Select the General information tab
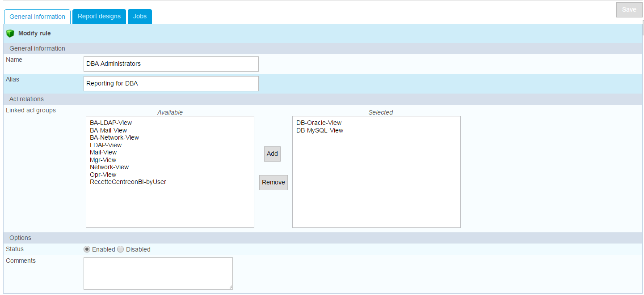Viewport: 644px width, 295px height. tap(38, 17)
